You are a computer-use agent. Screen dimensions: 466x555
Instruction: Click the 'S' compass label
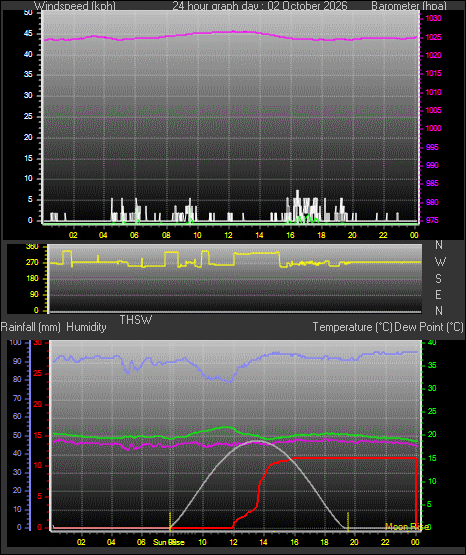point(438,279)
